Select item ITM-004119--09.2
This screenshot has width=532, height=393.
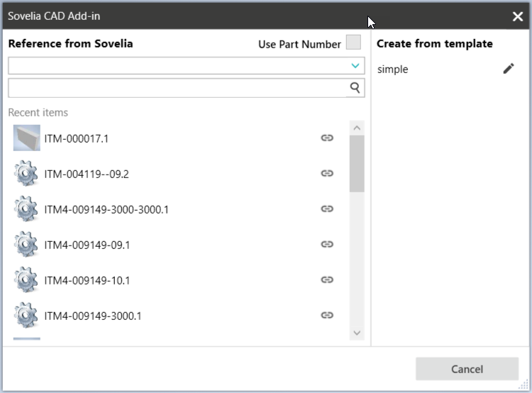pyautogui.click(x=87, y=174)
